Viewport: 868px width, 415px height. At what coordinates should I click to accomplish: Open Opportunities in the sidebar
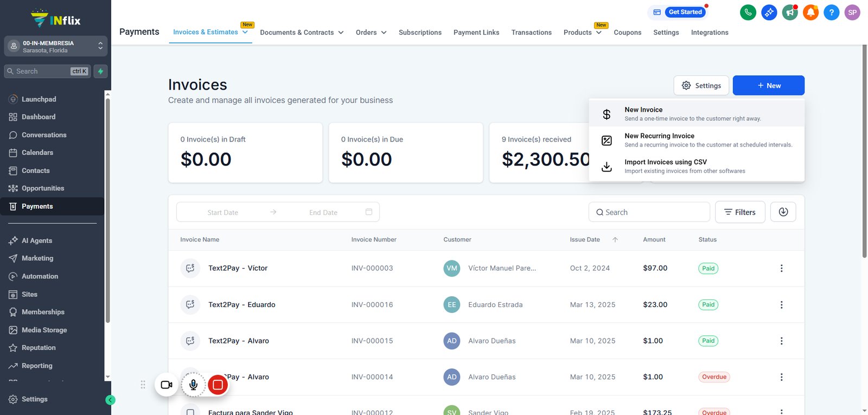tap(43, 188)
